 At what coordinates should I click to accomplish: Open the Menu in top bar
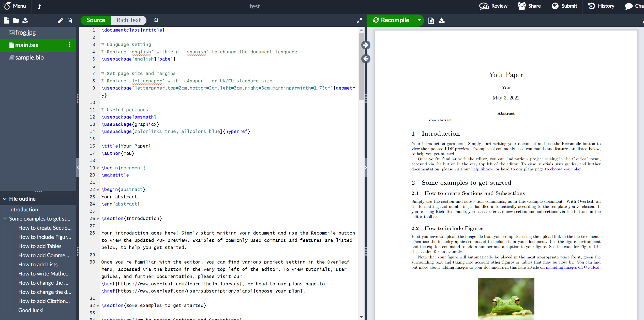(x=15, y=6)
